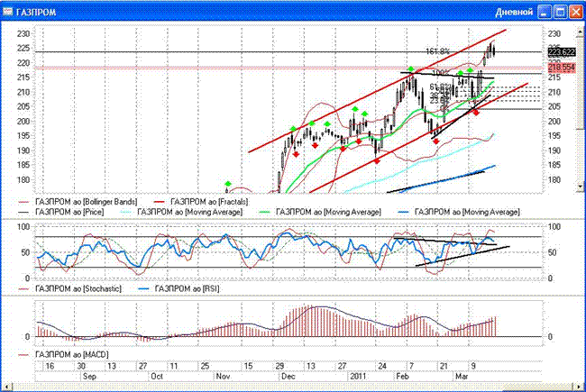Screen dimensions: 586x392
Task: Select the blue Moving Average legend entry
Action: (x=459, y=212)
